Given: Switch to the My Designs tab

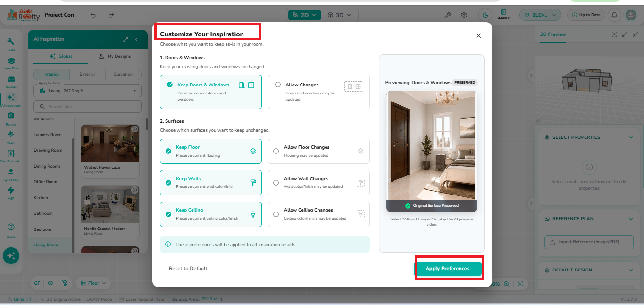Looking at the screenshot, I should (115, 56).
